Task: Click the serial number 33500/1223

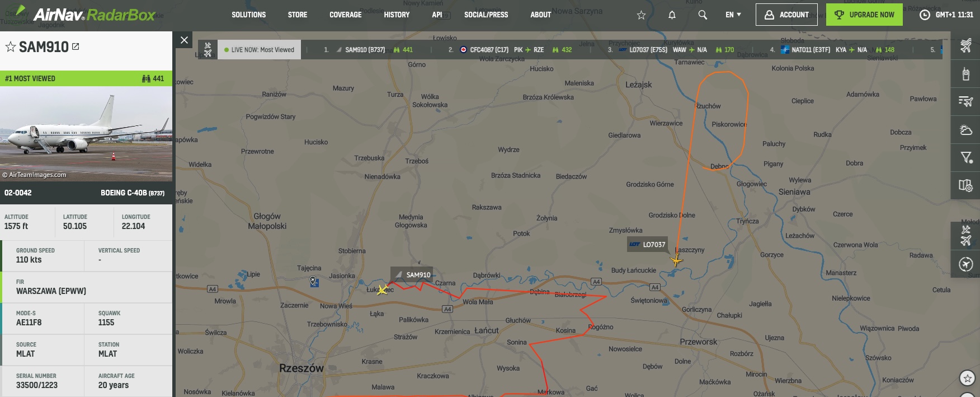Action: click(37, 385)
